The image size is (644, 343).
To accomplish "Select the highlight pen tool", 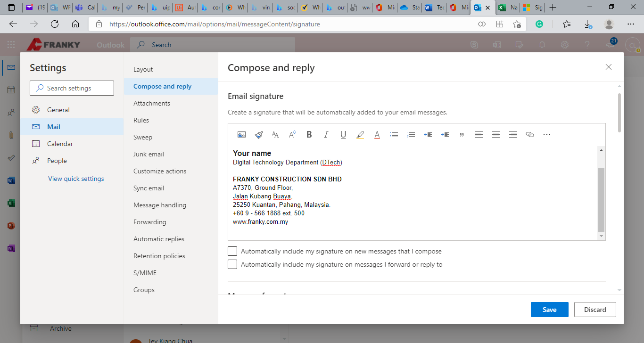I will tap(360, 135).
